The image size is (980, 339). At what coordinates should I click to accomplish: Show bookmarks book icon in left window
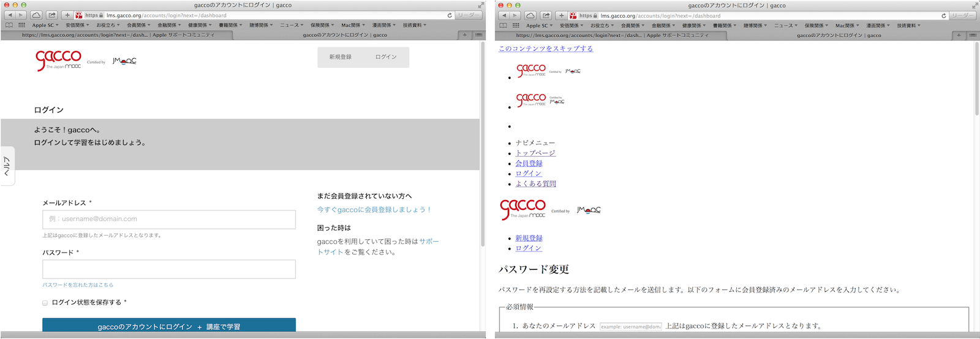tap(9, 25)
